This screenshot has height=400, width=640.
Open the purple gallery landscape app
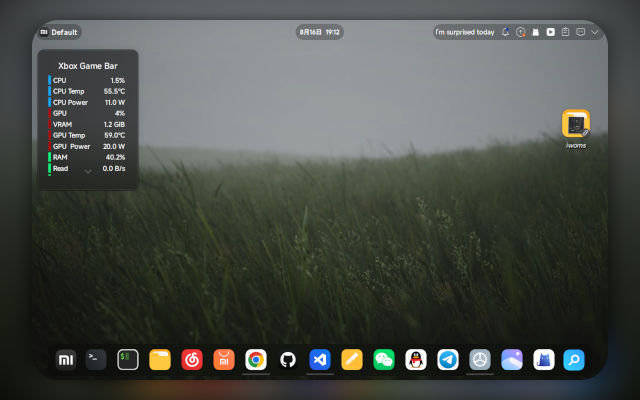pos(512,360)
